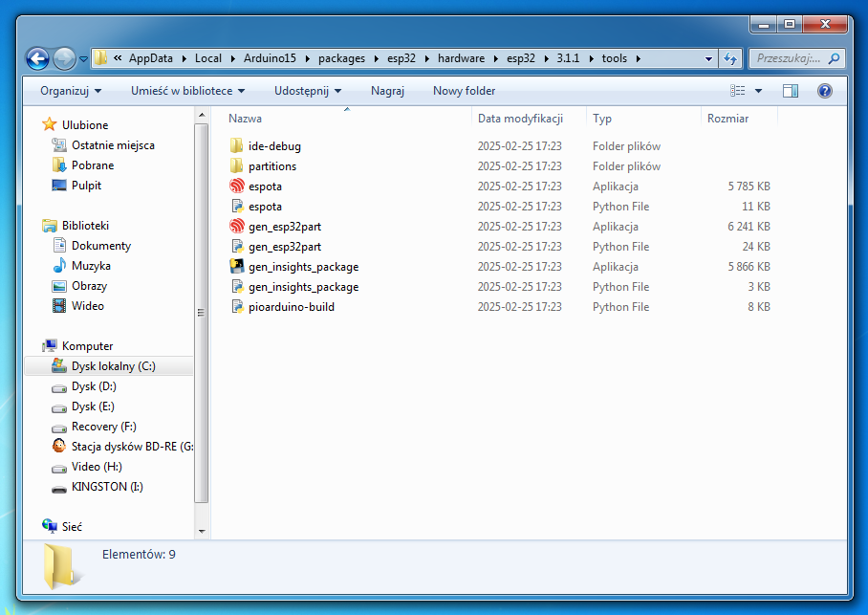Viewport: 868px width, 615px height.
Task: Expand the breadcrumb overflow chevron
Action: pyautogui.click(x=118, y=57)
